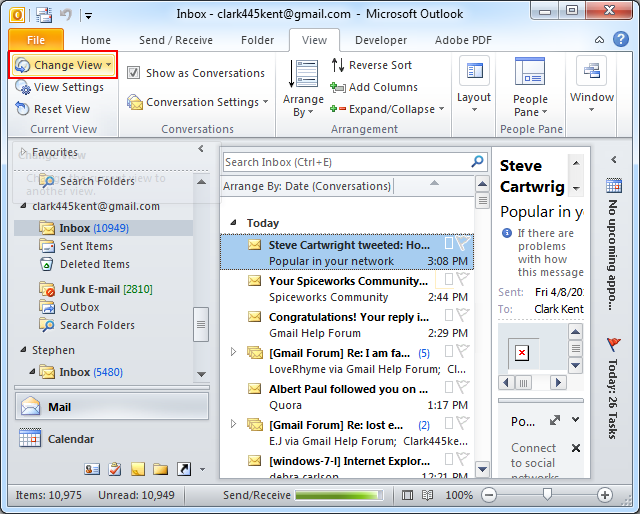Viewport: 640px width, 514px height.
Task: Switch to the Home tab
Action: click(96, 40)
